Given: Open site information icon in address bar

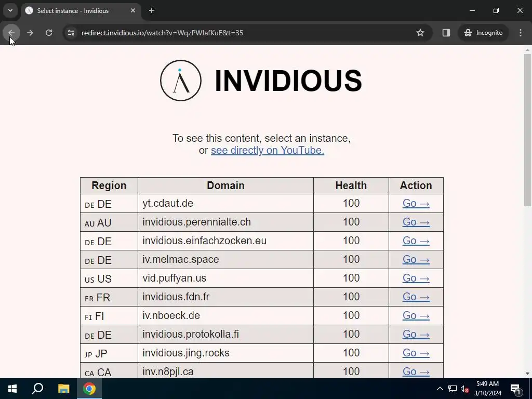Looking at the screenshot, I should [x=71, y=33].
